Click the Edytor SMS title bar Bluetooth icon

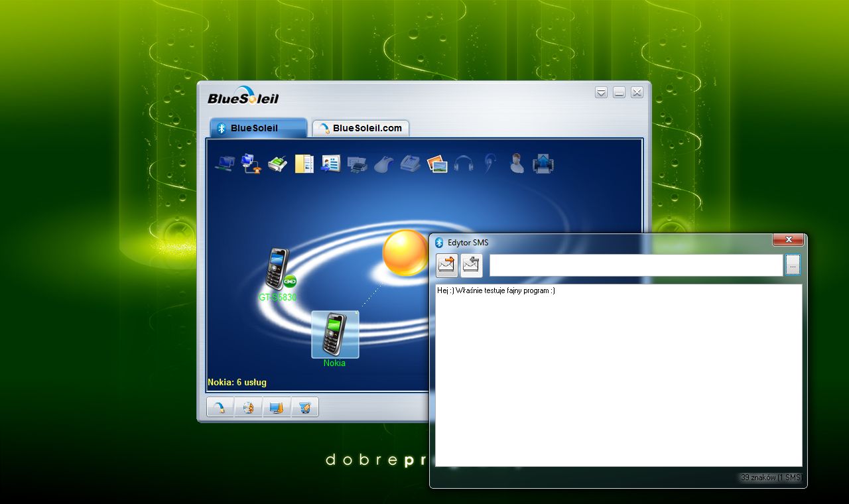pyautogui.click(x=439, y=243)
